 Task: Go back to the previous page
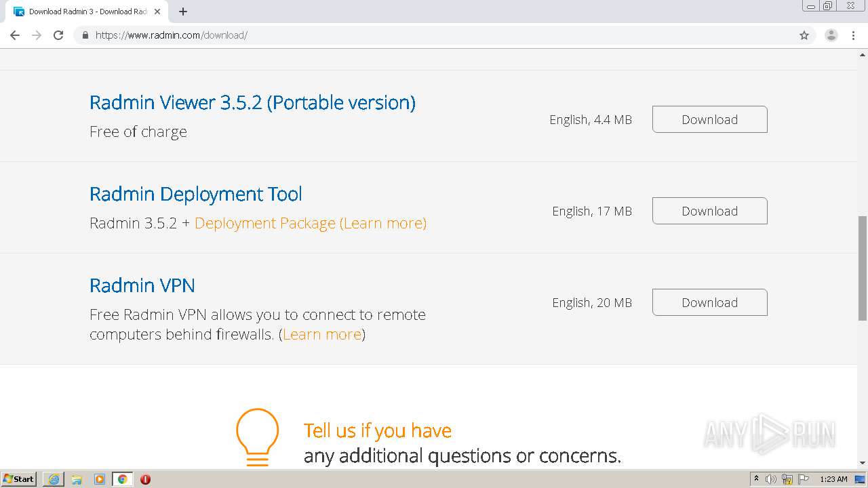(x=15, y=35)
